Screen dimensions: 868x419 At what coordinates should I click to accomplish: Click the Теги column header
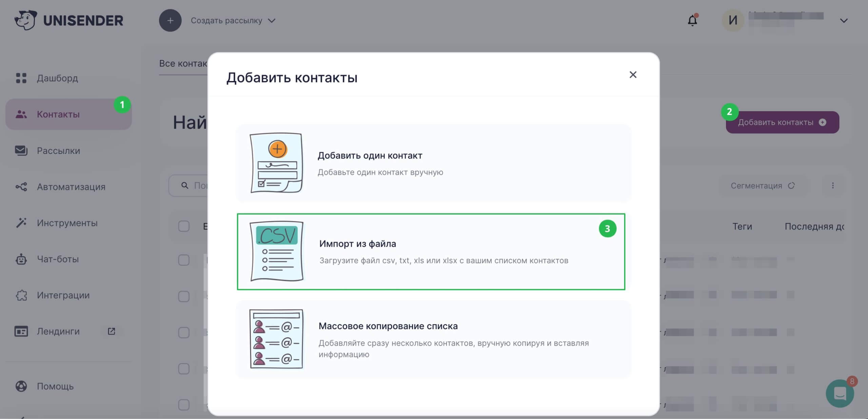point(742,226)
